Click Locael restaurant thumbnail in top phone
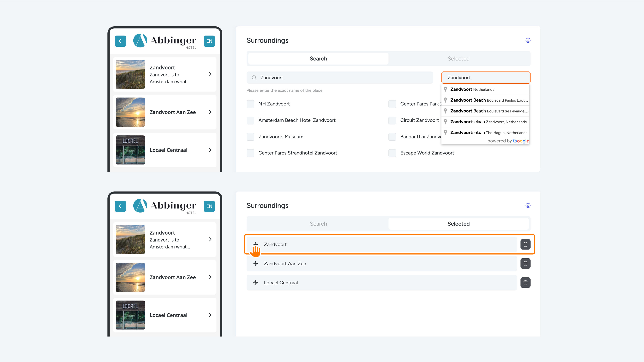This screenshot has height=362, width=644. coord(130,150)
